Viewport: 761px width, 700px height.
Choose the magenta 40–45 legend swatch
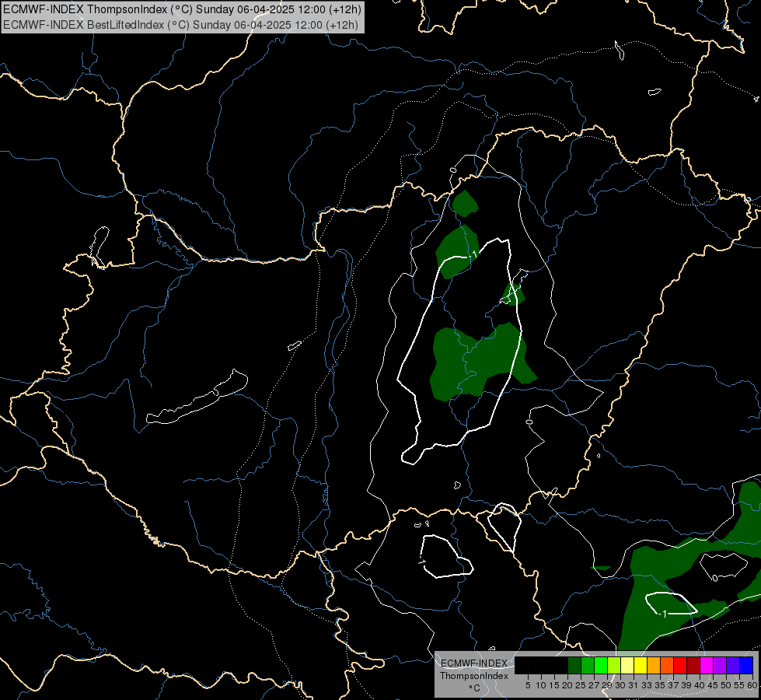tap(707, 665)
